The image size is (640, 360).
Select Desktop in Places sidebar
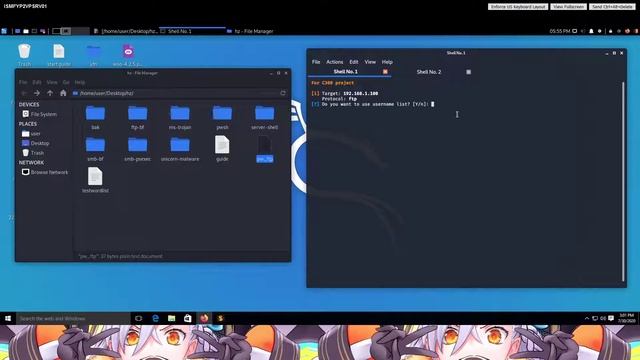coord(36,143)
